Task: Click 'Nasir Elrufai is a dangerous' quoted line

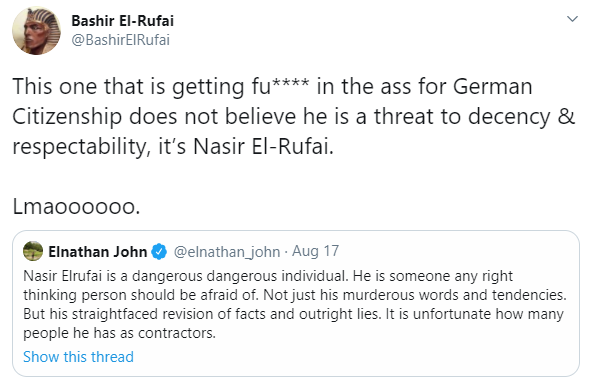Action: click(268, 276)
